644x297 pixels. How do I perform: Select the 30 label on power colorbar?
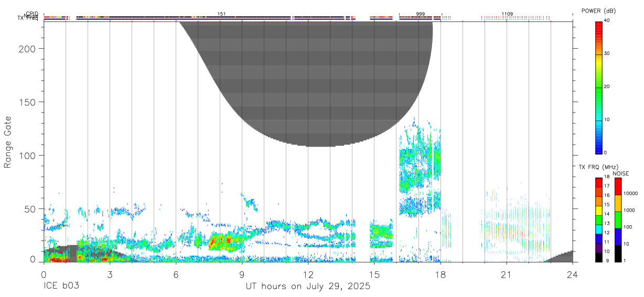point(607,53)
